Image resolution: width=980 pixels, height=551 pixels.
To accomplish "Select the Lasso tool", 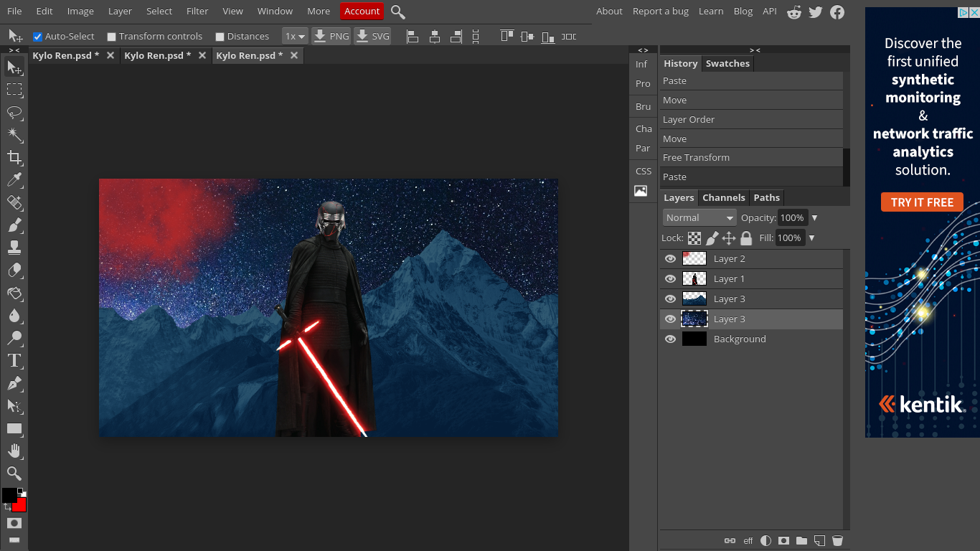I will 14,113.
